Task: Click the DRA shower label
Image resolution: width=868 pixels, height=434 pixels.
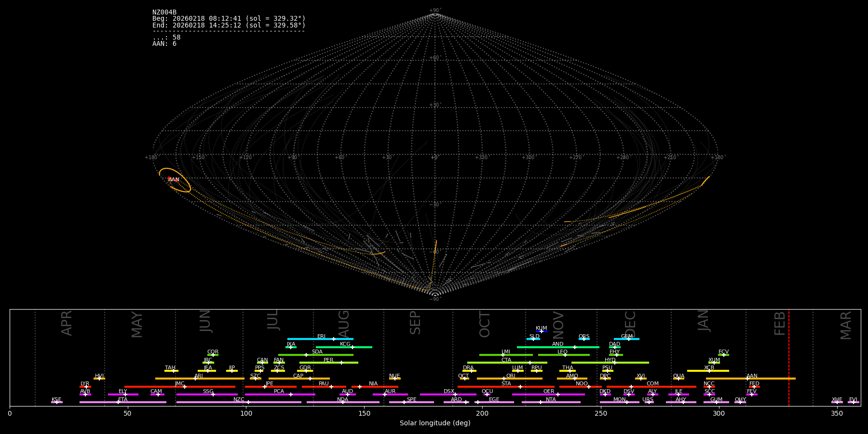Action: pyautogui.click(x=468, y=368)
